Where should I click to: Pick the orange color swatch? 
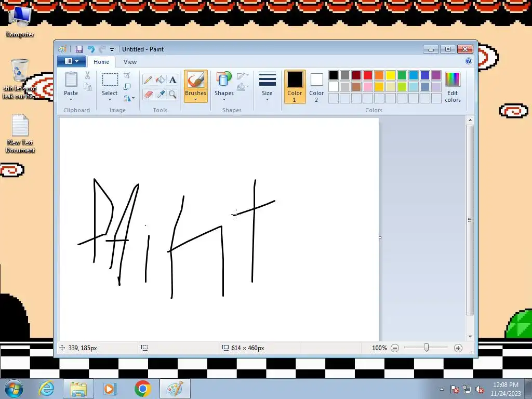click(x=379, y=75)
